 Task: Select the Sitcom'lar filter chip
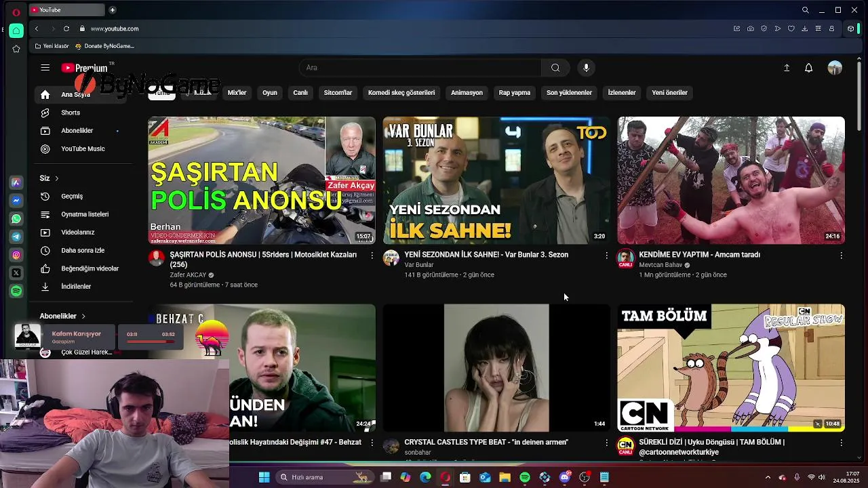pos(338,93)
